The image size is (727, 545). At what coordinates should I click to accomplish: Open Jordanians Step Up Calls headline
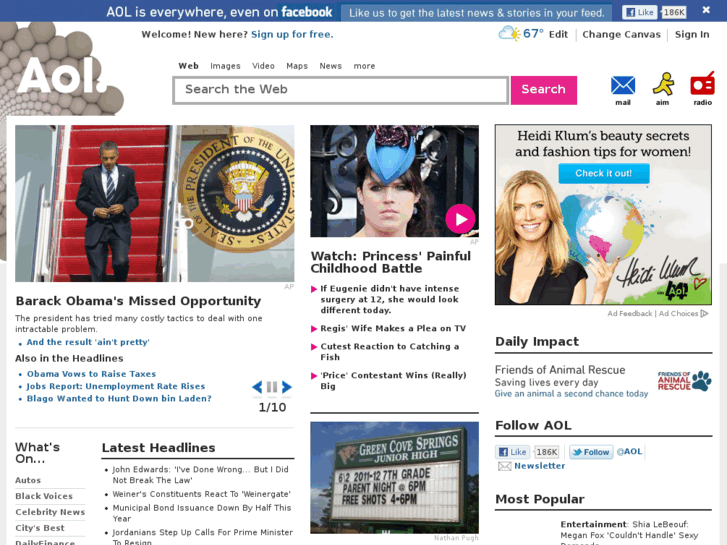pyautogui.click(x=203, y=537)
